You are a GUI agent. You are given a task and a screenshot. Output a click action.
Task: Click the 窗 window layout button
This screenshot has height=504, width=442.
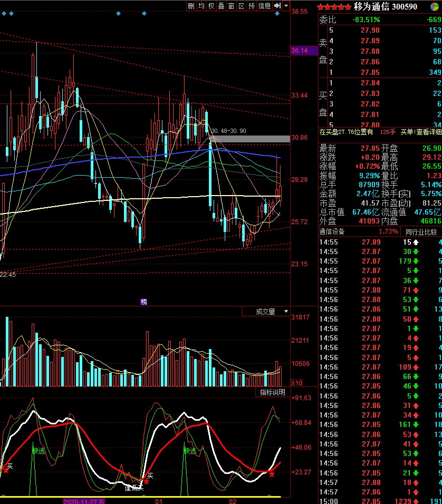[x=232, y=6]
